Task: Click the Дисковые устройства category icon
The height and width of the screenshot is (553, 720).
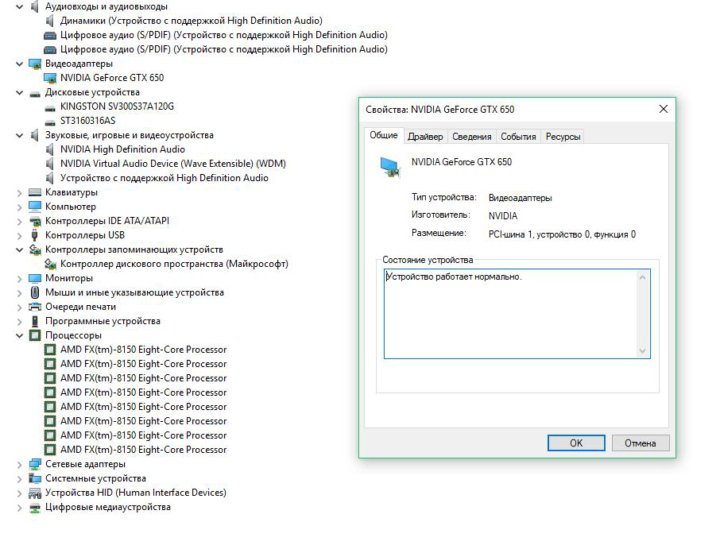Action: [x=35, y=94]
